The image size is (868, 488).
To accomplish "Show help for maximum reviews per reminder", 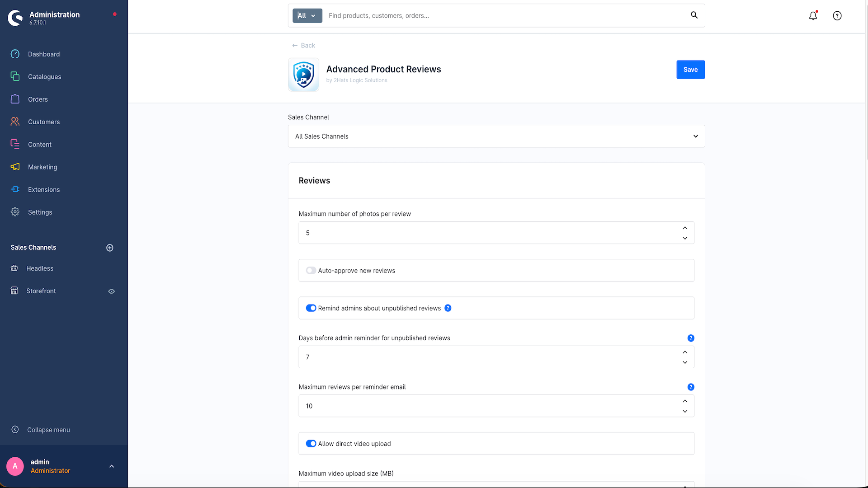I will pyautogui.click(x=690, y=387).
